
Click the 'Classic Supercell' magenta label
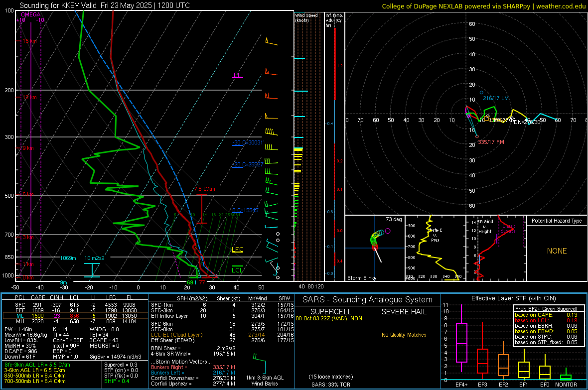click(509, 229)
